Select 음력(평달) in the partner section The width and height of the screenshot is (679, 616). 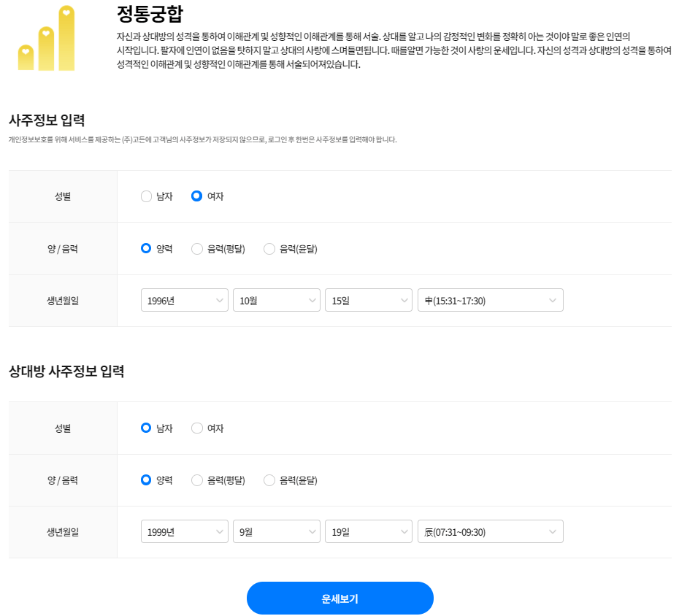[x=196, y=480]
